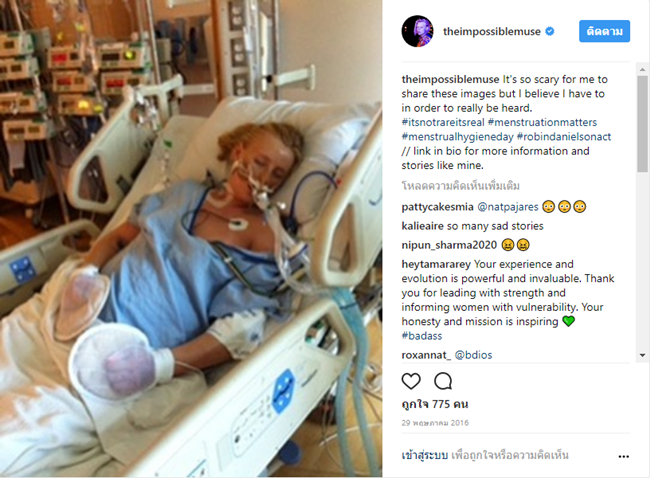Open post date 29 พฤษภาคม 2016
Image resolution: width=650 pixels, height=478 pixels.
click(x=435, y=423)
